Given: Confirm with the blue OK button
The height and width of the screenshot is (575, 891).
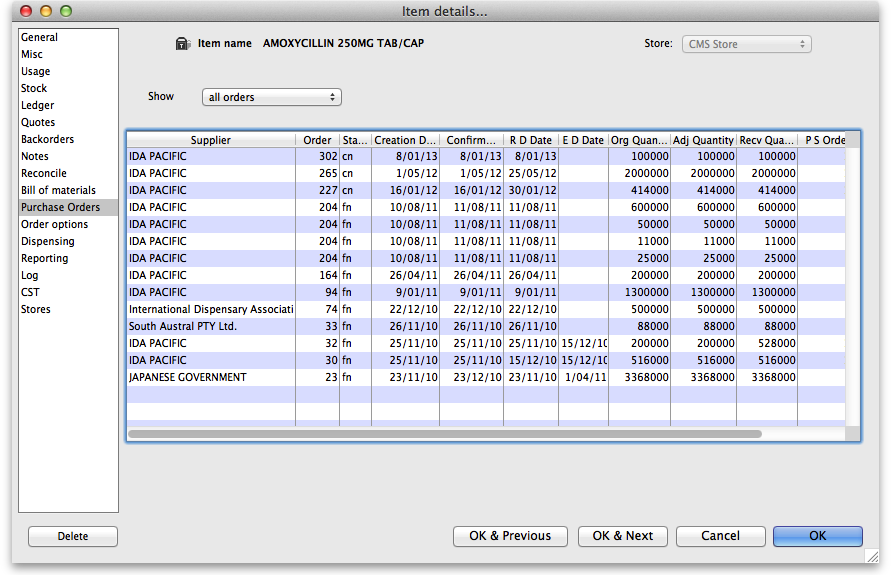Looking at the screenshot, I should (x=817, y=536).
